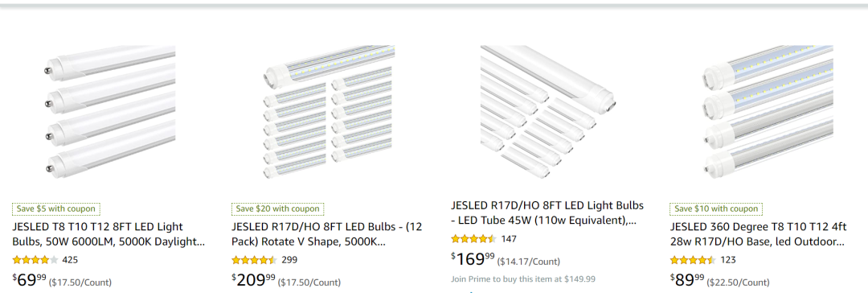
Task: Open the 12 Pack Rotate V Shape bulbs image
Action: 329,113
